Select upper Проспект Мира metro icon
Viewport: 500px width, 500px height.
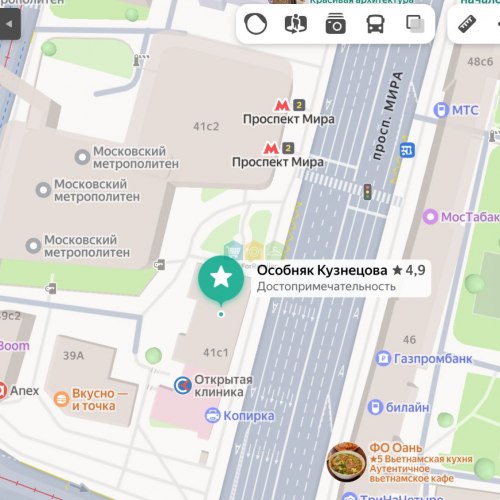282,106
